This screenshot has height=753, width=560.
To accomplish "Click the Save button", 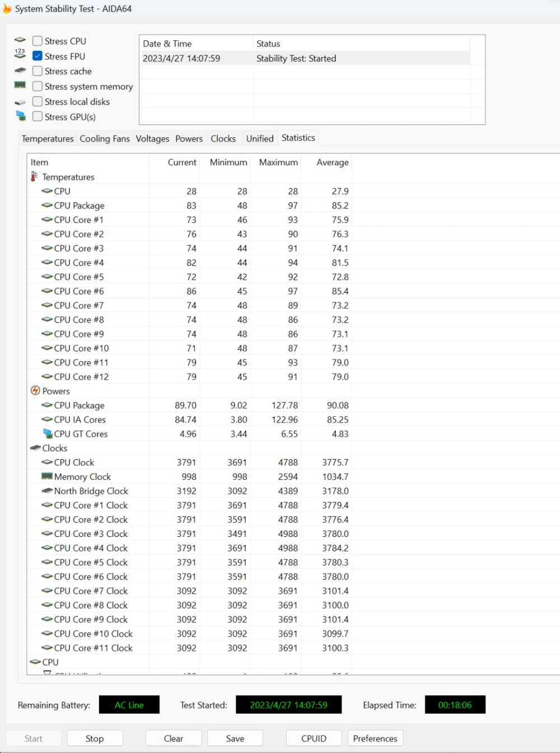I will (235, 738).
